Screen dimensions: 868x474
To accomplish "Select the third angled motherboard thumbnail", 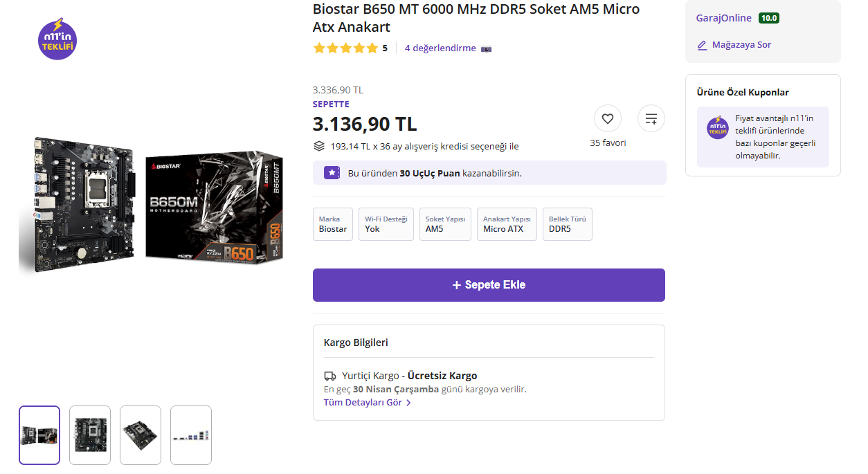I will point(141,435).
